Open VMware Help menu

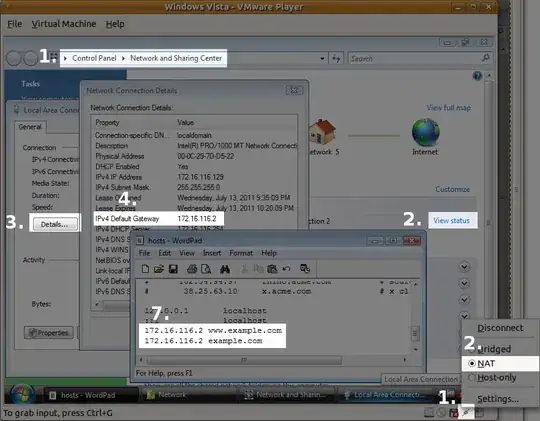click(115, 24)
